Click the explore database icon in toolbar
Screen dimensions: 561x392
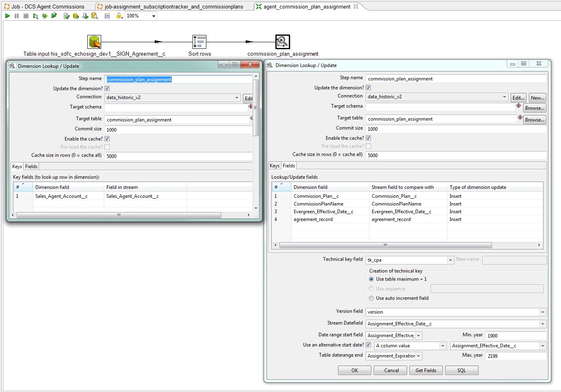(95, 16)
